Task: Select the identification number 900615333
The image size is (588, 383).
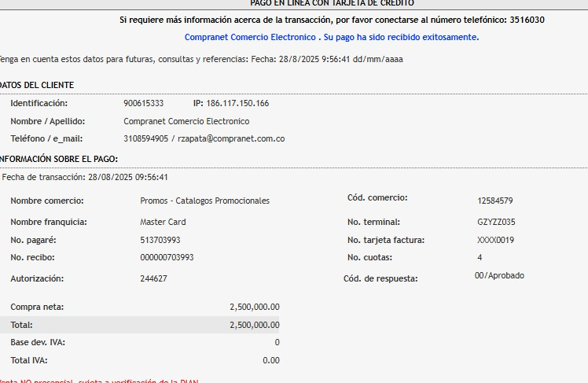Action: coord(144,103)
